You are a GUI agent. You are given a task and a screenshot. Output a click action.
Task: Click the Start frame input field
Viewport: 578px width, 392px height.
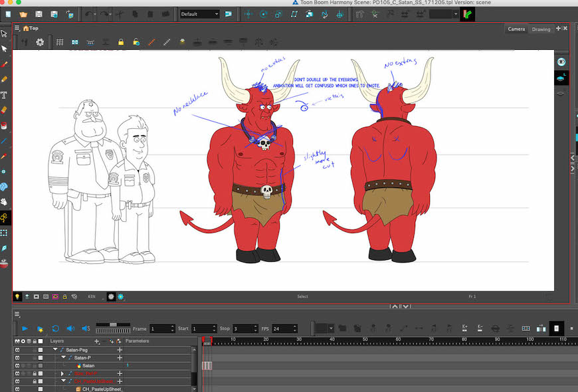point(204,329)
